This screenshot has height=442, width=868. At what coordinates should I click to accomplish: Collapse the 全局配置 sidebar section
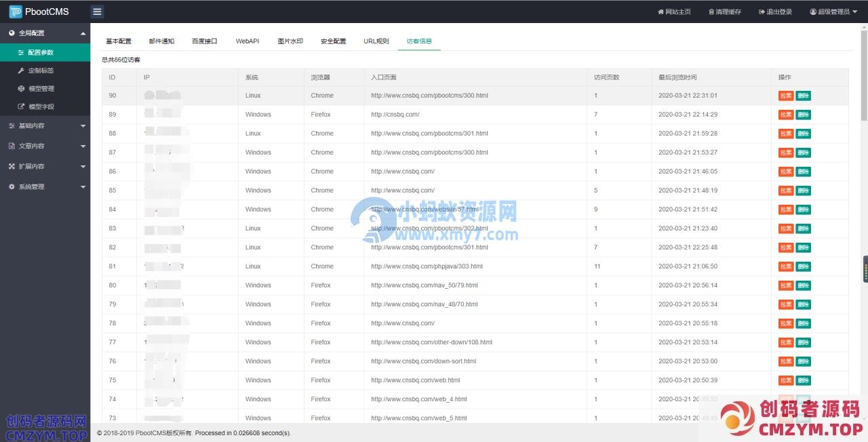(x=83, y=33)
